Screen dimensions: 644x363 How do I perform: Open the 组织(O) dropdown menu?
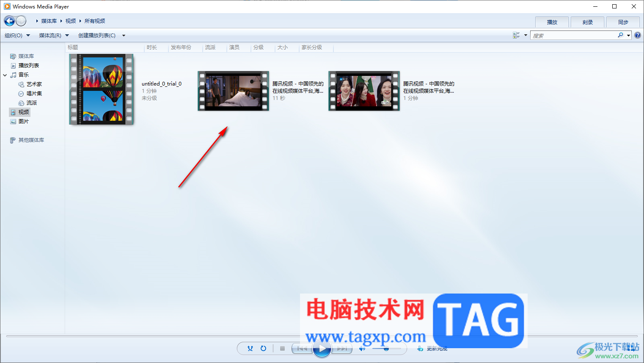pos(17,36)
